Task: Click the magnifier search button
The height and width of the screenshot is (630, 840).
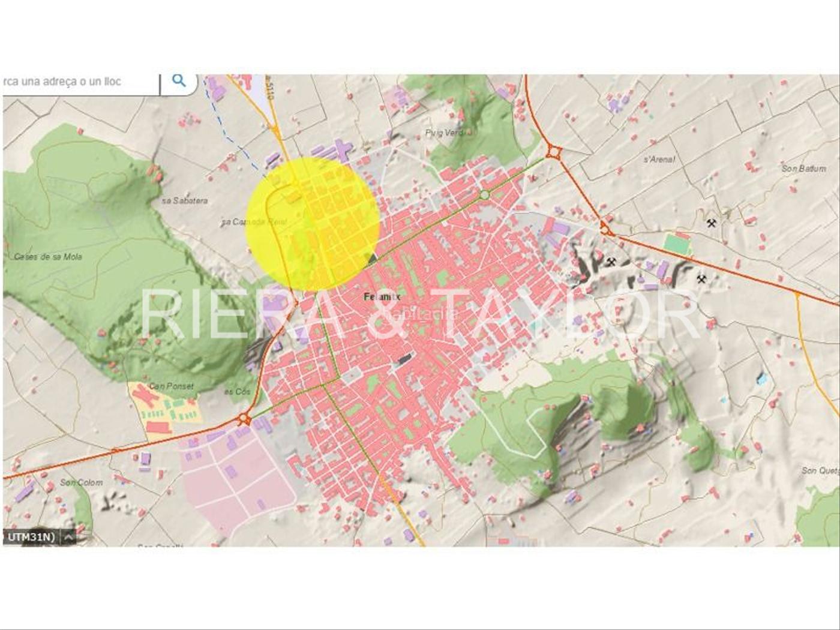Action: (x=179, y=80)
